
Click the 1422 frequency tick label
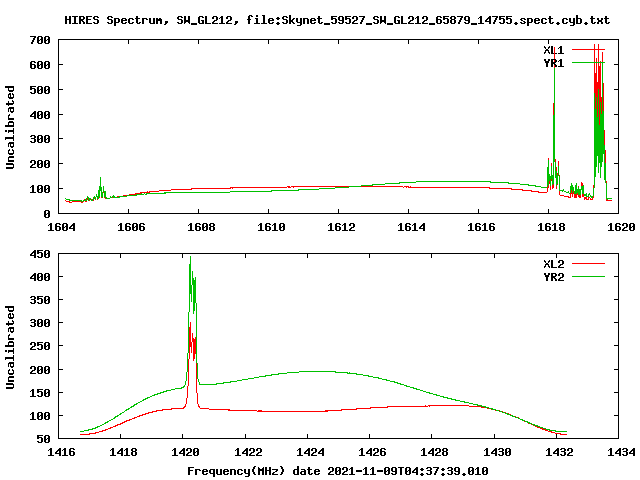coord(248,452)
